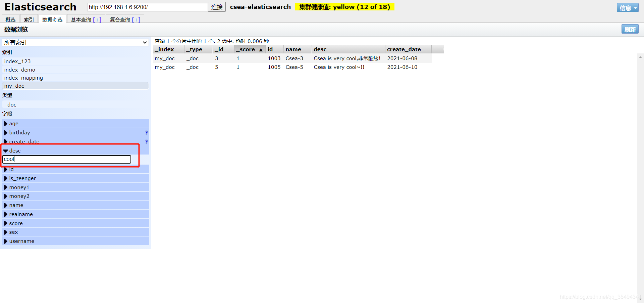The width and height of the screenshot is (644, 303).
Task: Open the 信息 dropdown menu
Action: [x=628, y=8]
